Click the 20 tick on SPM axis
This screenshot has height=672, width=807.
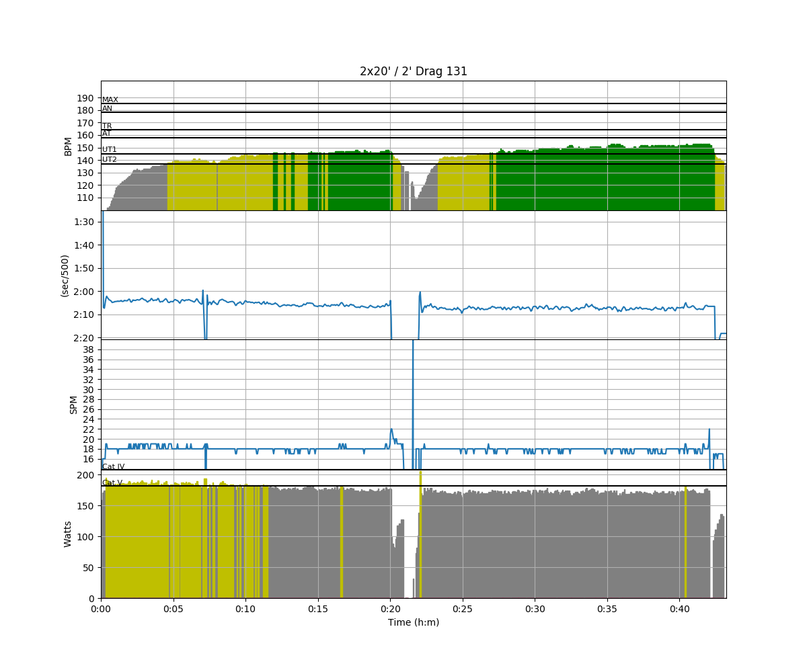pyautogui.click(x=88, y=439)
